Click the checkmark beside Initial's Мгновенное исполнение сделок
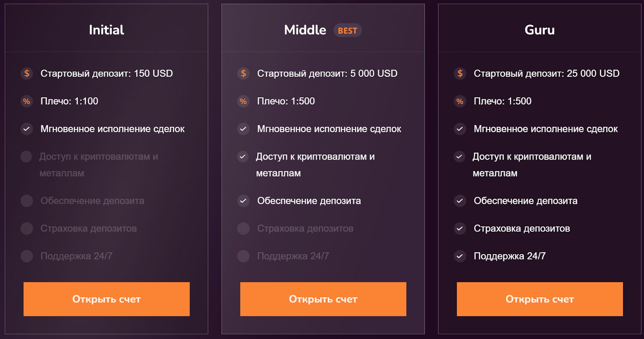 pyautogui.click(x=27, y=129)
